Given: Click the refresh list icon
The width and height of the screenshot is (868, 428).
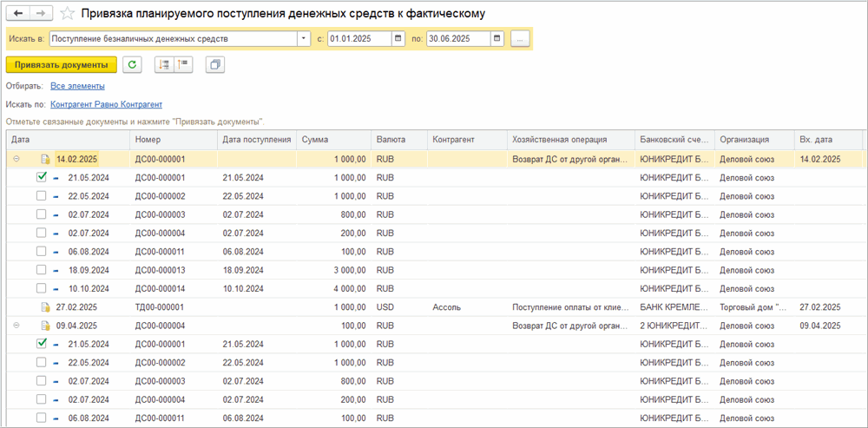Looking at the screenshot, I should pyautogui.click(x=132, y=64).
